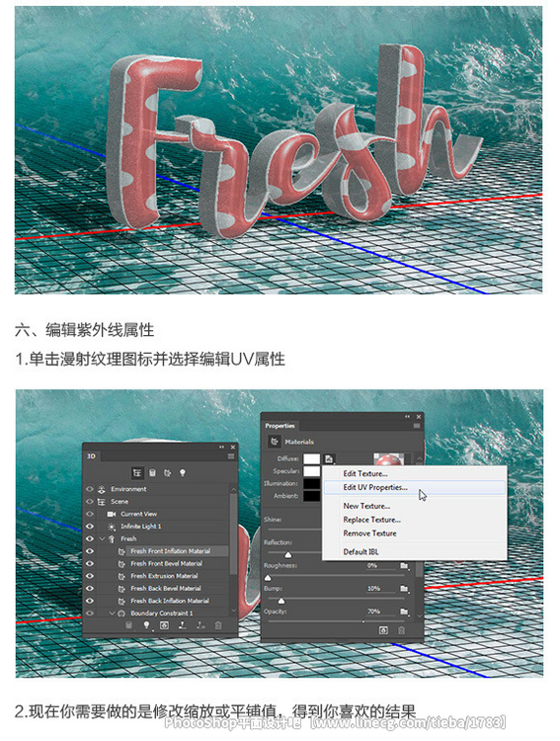This screenshot has height=741, width=560.
Task: Hide the Fresh mesh
Action: click(90, 538)
